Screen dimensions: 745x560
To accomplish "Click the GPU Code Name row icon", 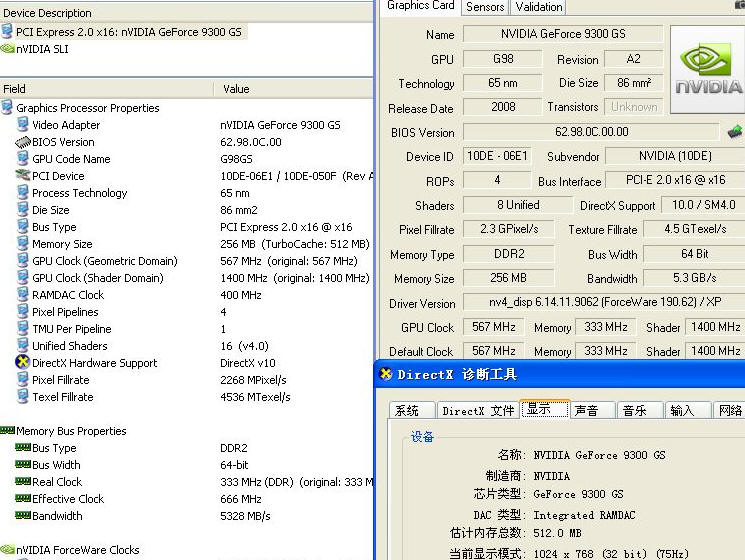I will point(22,158).
